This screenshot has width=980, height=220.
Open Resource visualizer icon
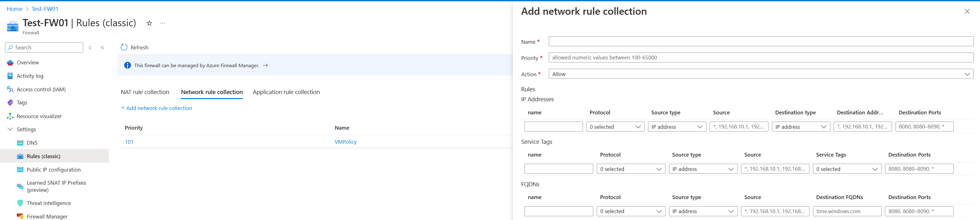(10, 116)
